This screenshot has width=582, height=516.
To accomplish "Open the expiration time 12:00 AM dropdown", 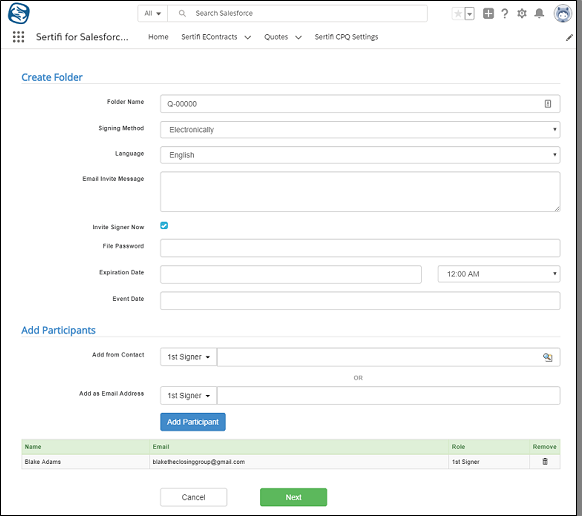I will coord(499,274).
